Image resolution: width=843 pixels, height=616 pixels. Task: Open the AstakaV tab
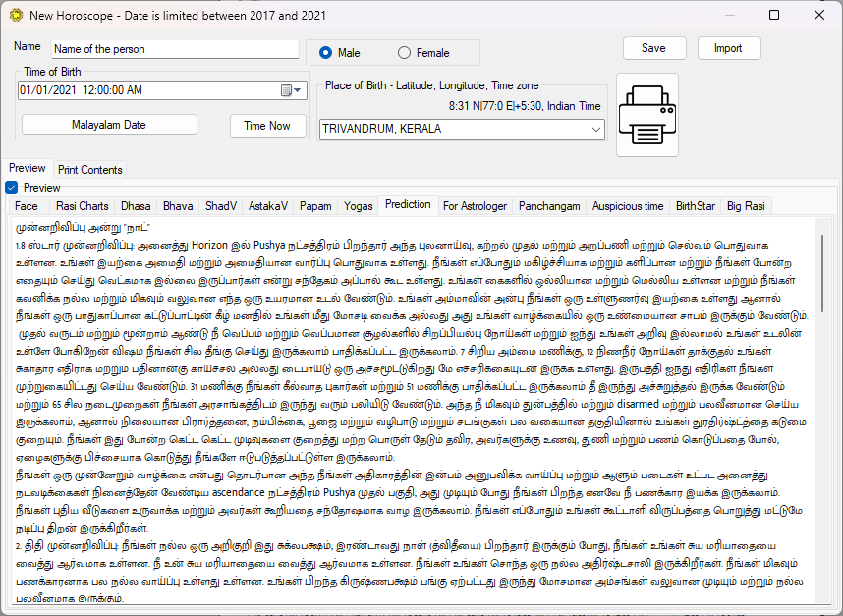coord(268,206)
